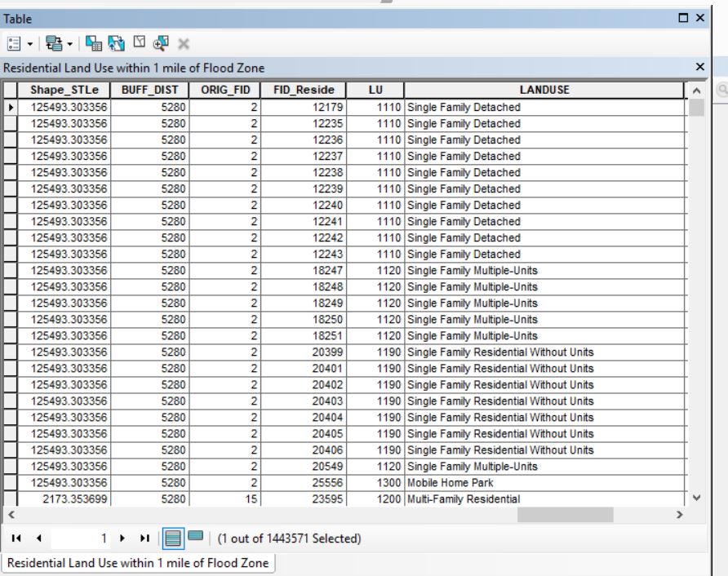Select the Residential Land Use tab at bottom
Image resolution: width=728 pixels, height=576 pixels.
[x=138, y=563]
